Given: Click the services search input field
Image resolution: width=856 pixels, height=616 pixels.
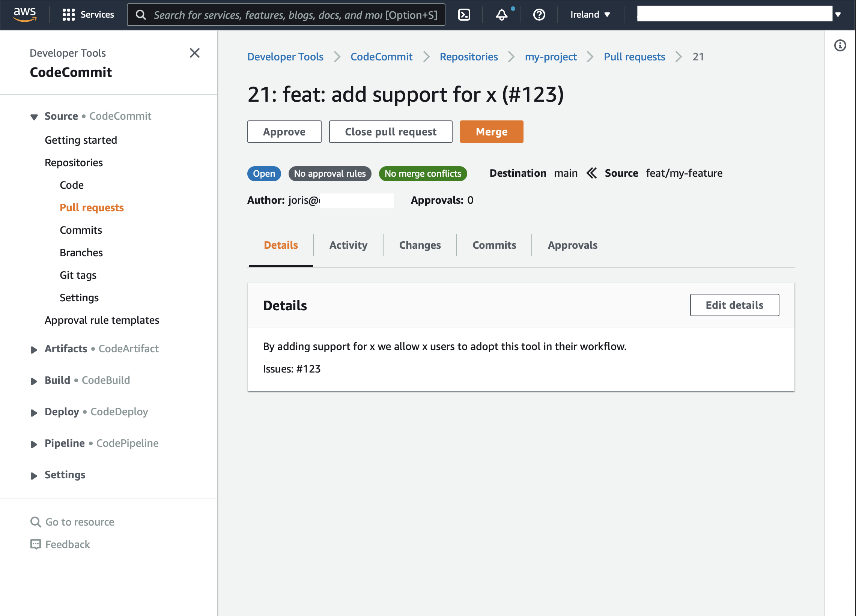Looking at the screenshot, I should click(287, 15).
